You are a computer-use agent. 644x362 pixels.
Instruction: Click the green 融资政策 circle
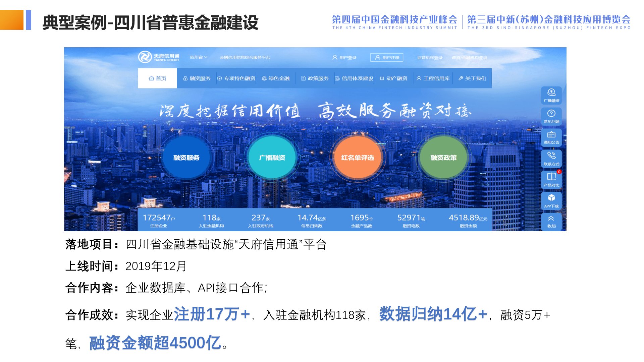[x=443, y=158]
